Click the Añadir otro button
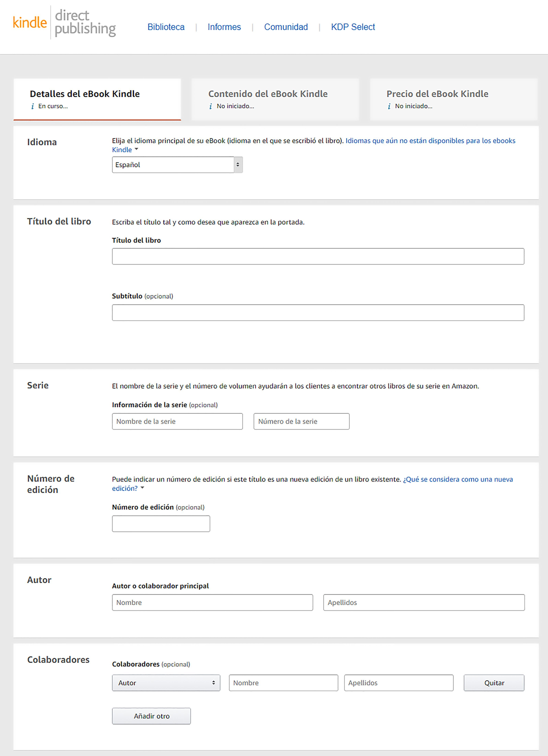This screenshot has width=548, height=756. [x=151, y=716]
